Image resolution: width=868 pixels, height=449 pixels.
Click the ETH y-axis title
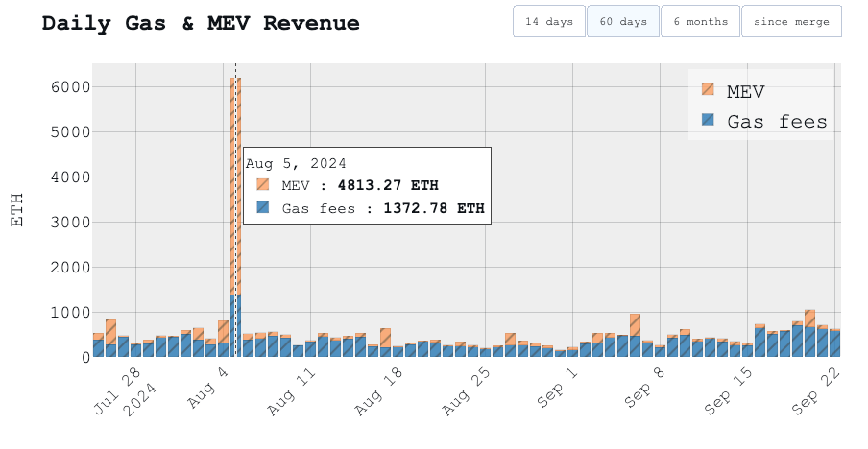point(17,210)
